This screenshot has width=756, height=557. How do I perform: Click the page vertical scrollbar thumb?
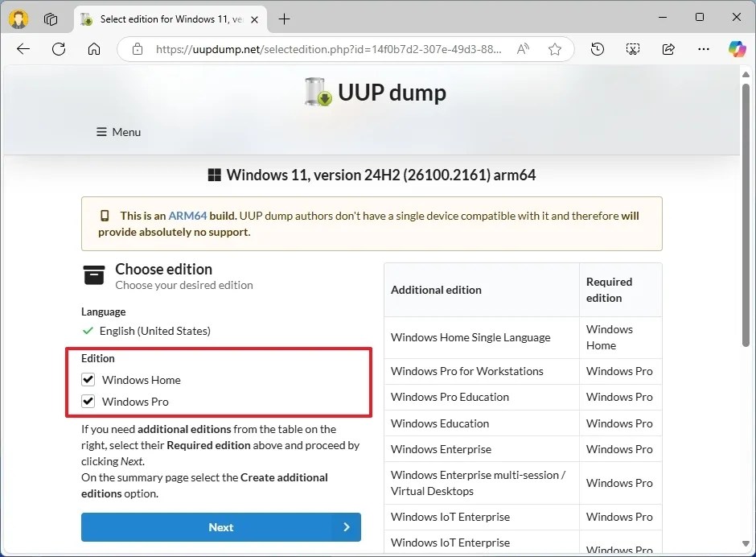pos(746,215)
